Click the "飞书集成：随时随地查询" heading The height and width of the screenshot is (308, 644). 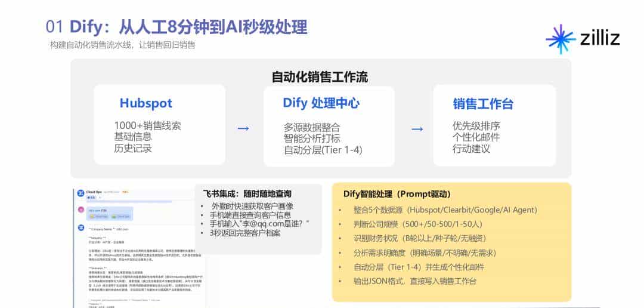click(x=247, y=193)
